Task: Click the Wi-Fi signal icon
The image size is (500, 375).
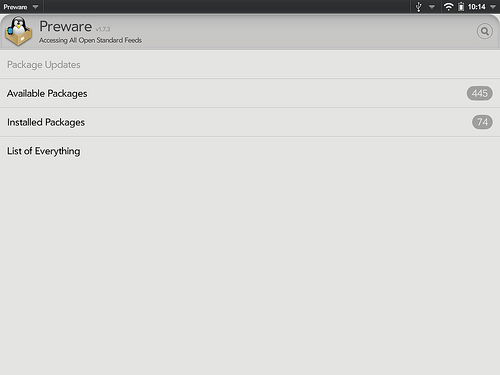Action: (449, 7)
